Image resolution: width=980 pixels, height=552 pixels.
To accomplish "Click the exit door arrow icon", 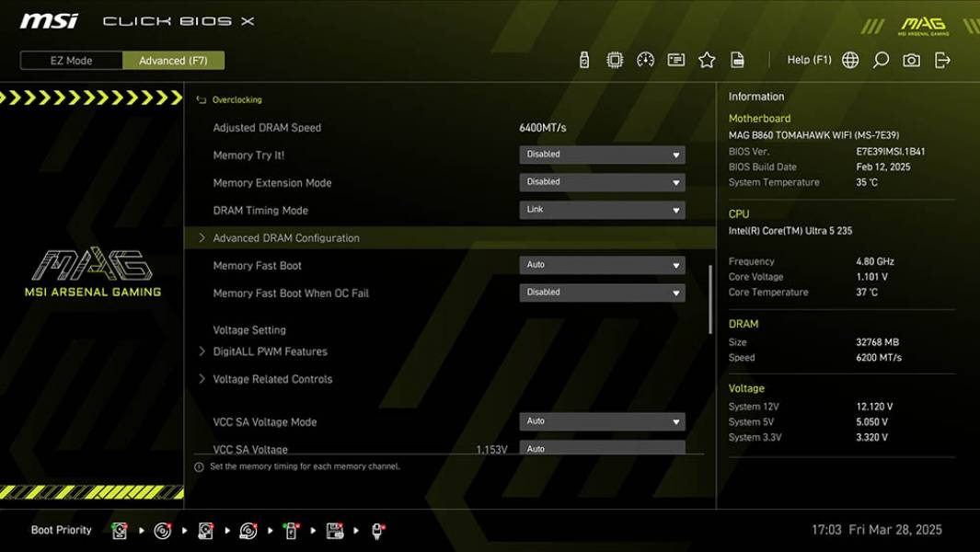I will [x=942, y=60].
